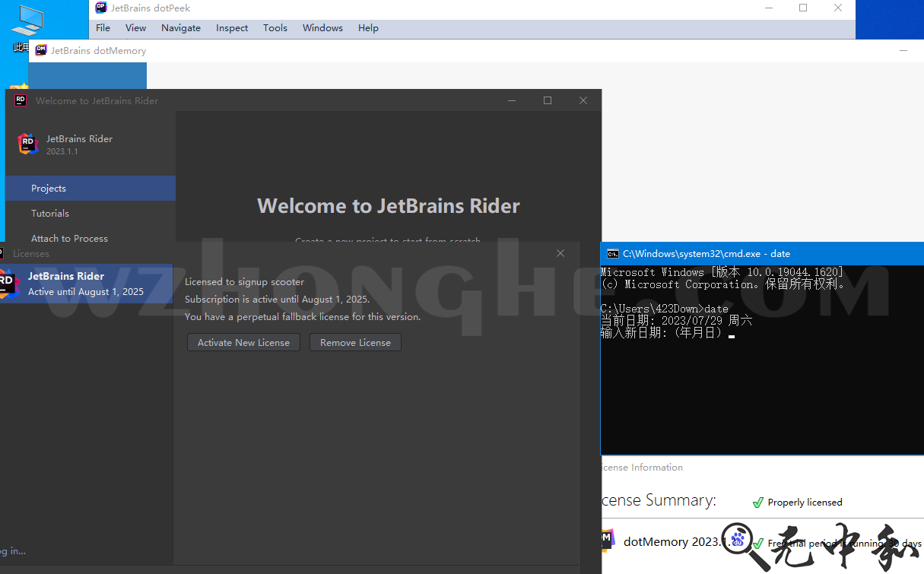Open the Navigate menu in dotPeek

(x=181, y=28)
